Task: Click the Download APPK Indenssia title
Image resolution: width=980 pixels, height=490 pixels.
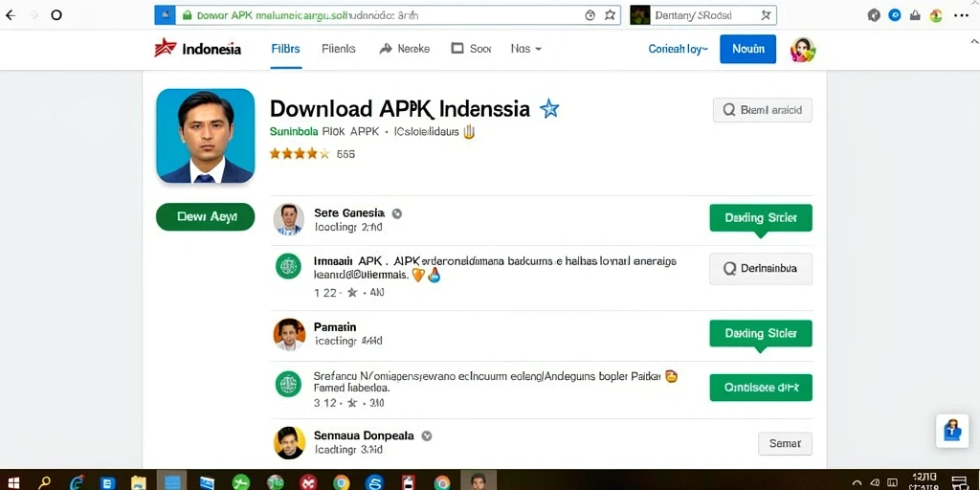Action: [400, 109]
